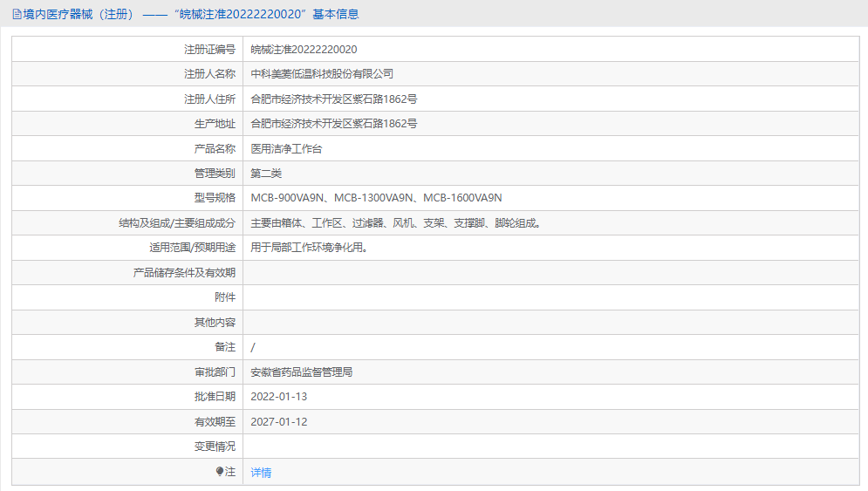Click the document icon before 境内医疗器械 title
This screenshot has width=868, height=491.
click(17, 15)
